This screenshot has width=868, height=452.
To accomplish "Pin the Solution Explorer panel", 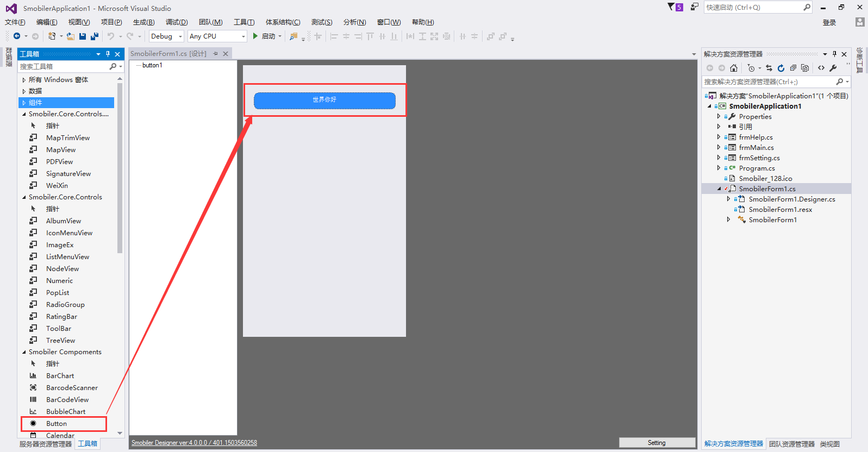I will point(834,54).
